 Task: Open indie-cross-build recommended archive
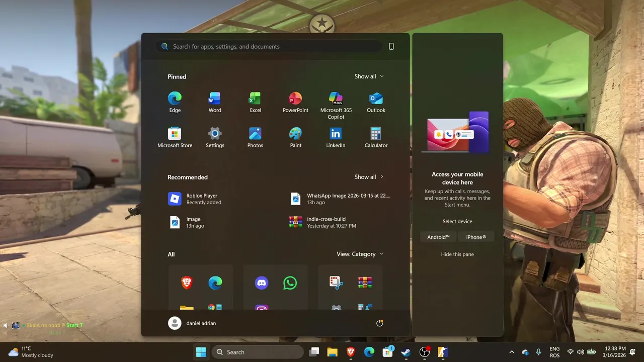pyautogui.click(x=346, y=222)
